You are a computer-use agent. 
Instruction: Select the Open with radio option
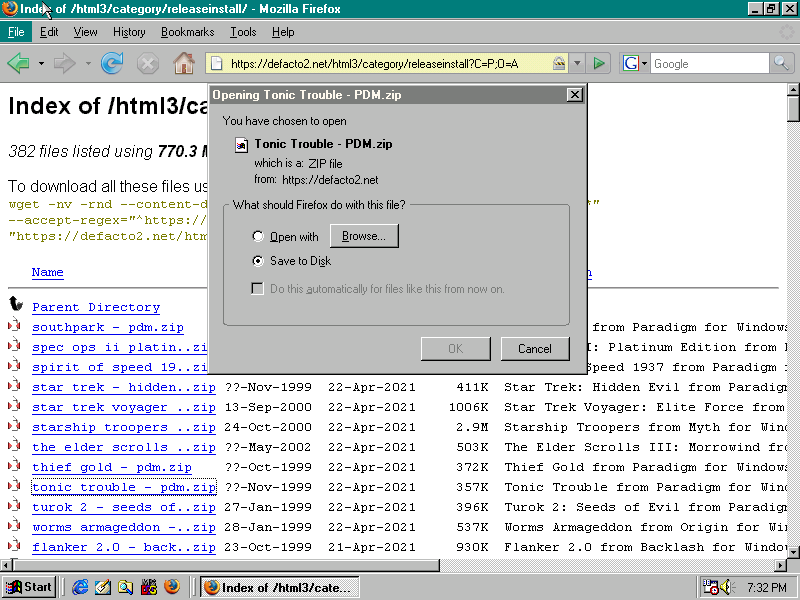(x=258, y=236)
